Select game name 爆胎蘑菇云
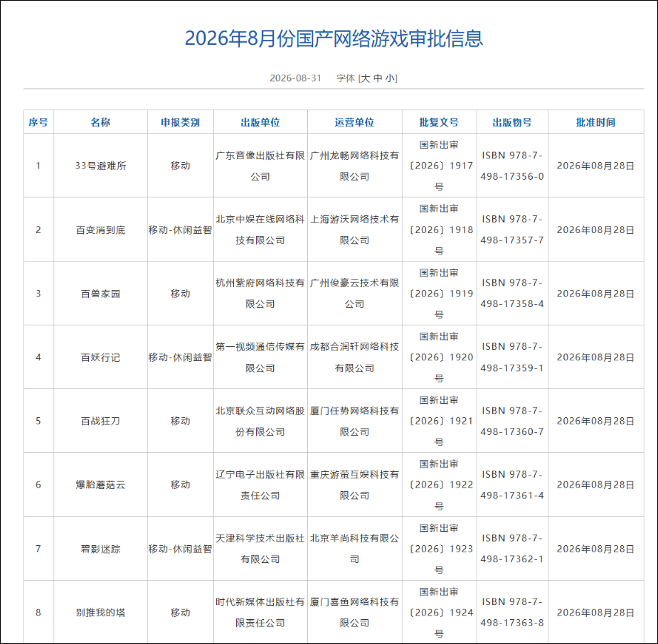Screen dimensions: 658x644 click(x=101, y=485)
